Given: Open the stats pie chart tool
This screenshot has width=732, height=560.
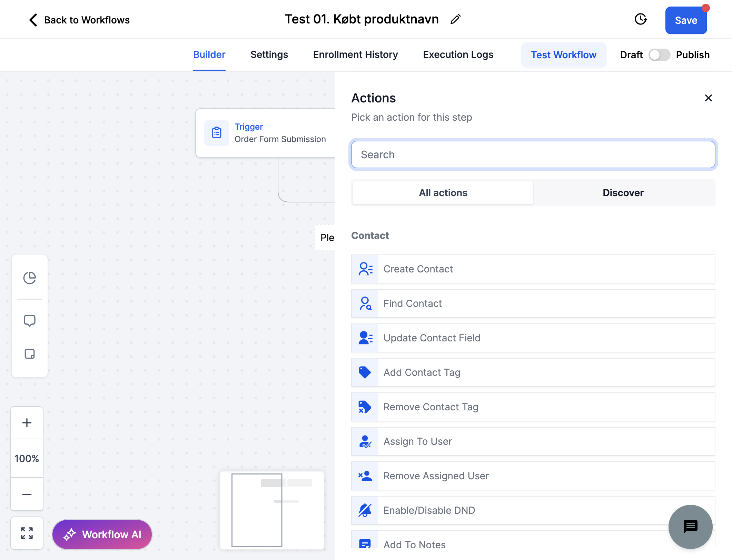Looking at the screenshot, I should (x=30, y=278).
